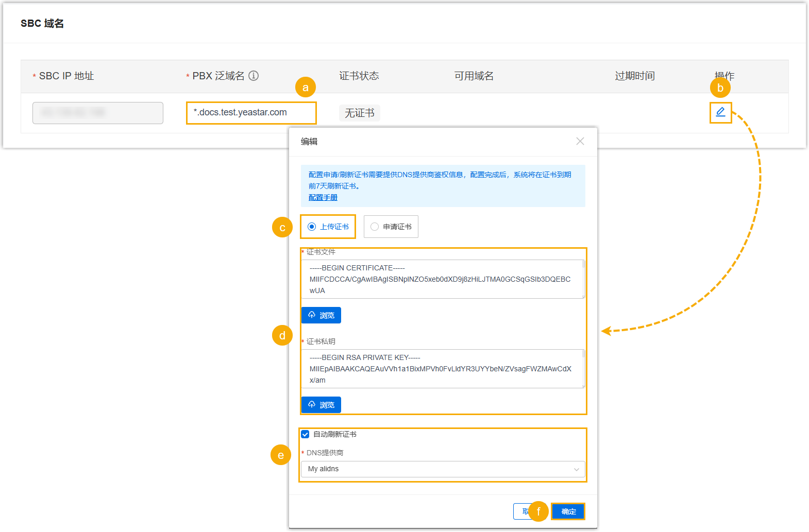Click the dropdown chevron arrow in DNS提供商 field
Image resolution: width=809 pixels, height=532 pixels.
click(576, 469)
